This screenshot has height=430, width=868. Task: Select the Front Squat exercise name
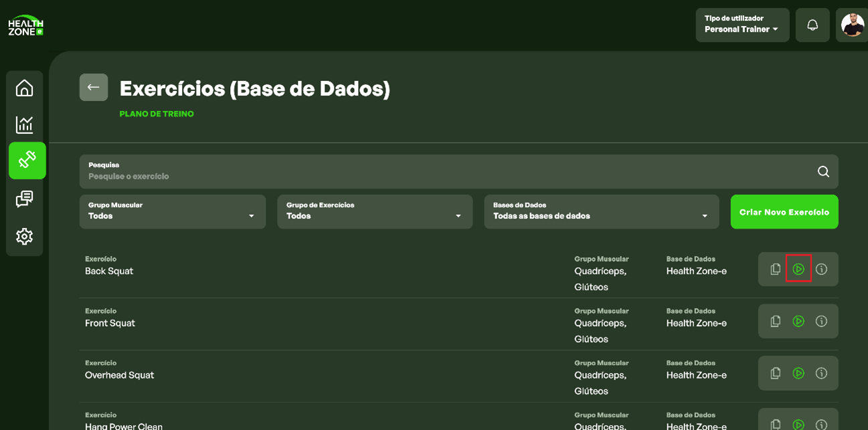click(x=110, y=323)
